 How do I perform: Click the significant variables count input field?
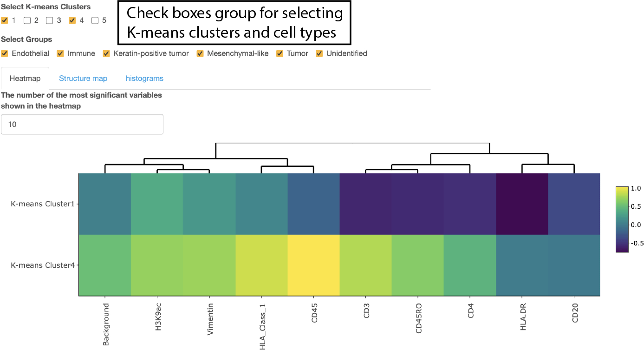pos(82,124)
